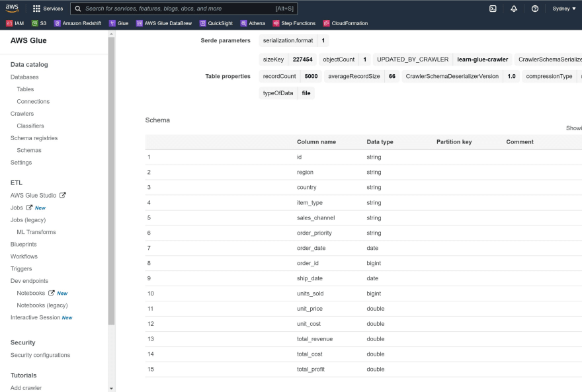Click the IAM service icon in favorites bar
The height and width of the screenshot is (392, 582).
pos(9,23)
